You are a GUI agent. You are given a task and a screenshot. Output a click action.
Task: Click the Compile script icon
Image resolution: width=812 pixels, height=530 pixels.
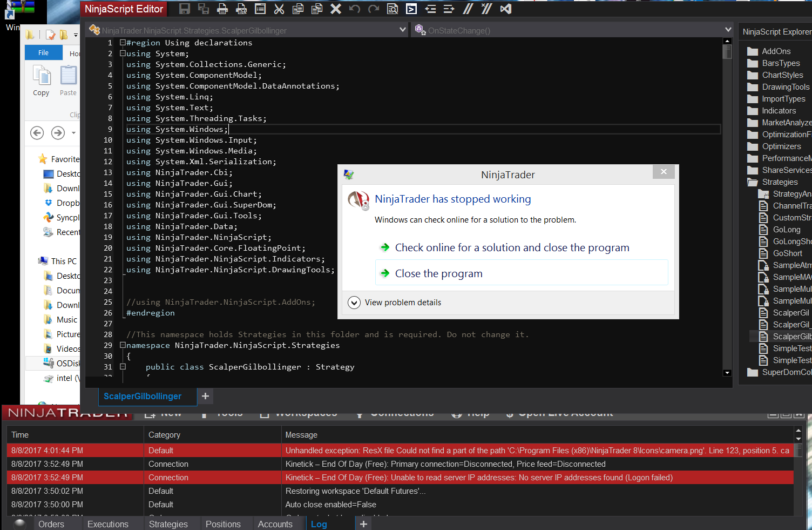[x=411, y=9]
